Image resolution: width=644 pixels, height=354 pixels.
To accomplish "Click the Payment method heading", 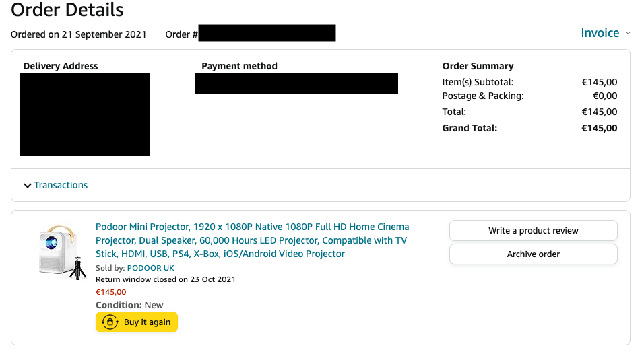I will 239,66.
